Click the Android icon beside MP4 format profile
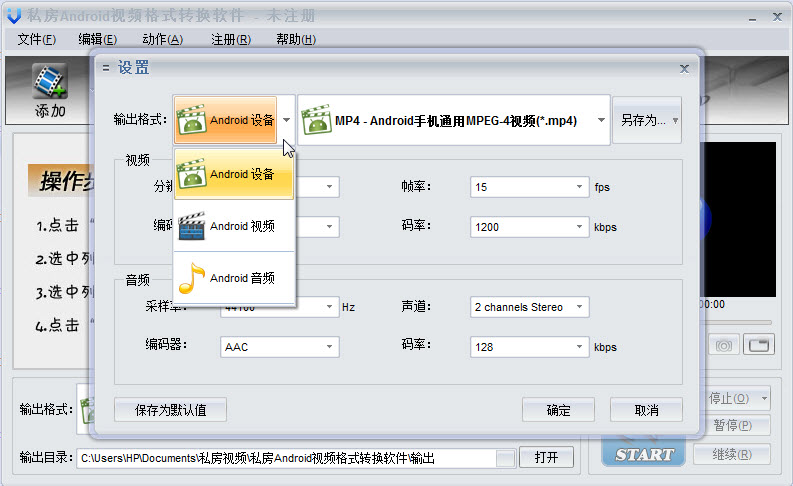Screen dimensions: 793x486 pos(317,119)
